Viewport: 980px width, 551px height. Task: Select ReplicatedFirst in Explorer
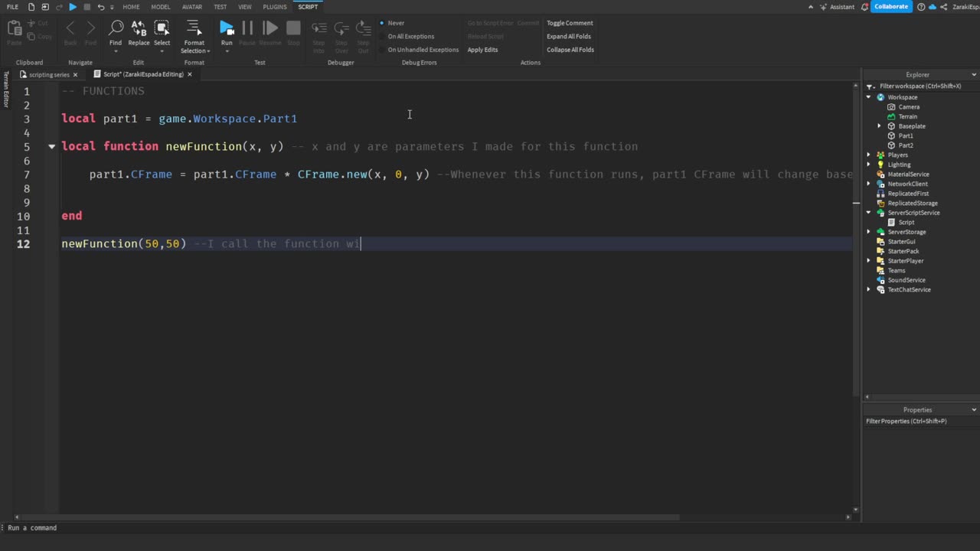tap(908, 194)
